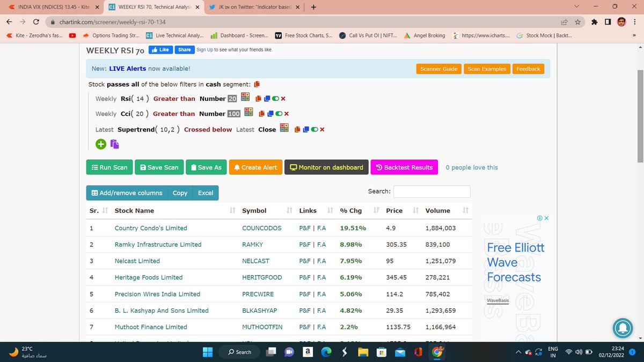Disable the Weekly Cci filter toggle
This screenshot has height=362, width=644.
[x=279, y=114]
